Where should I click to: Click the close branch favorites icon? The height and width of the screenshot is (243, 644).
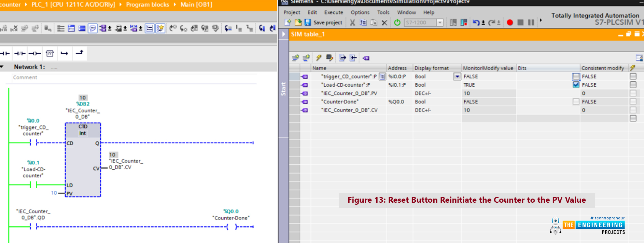[x=80, y=53]
